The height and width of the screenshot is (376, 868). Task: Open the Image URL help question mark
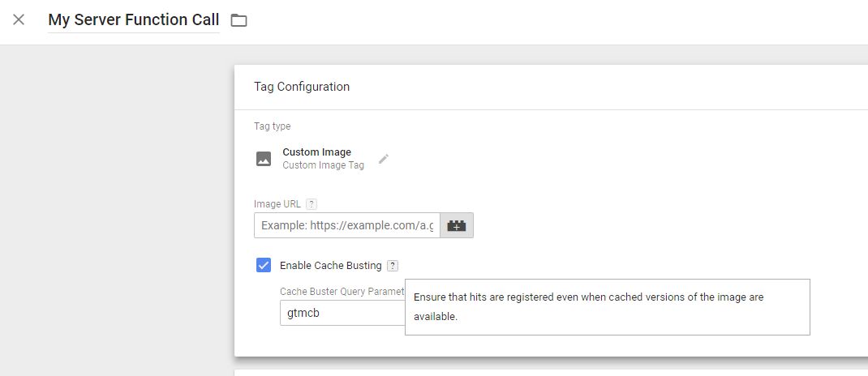click(312, 204)
